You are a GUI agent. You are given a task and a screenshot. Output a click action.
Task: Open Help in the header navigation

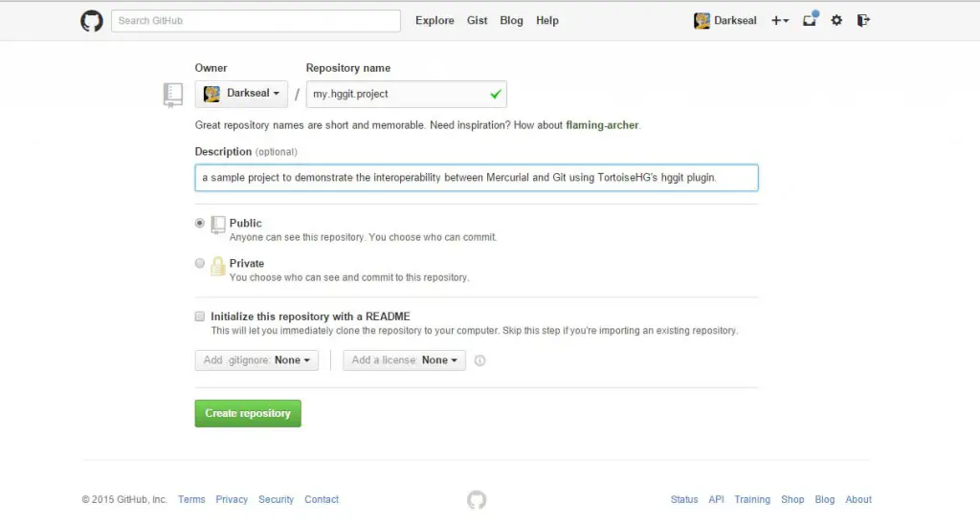(x=546, y=21)
